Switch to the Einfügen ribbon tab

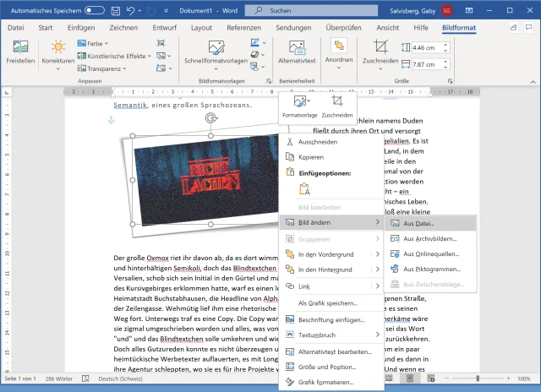click(80, 27)
